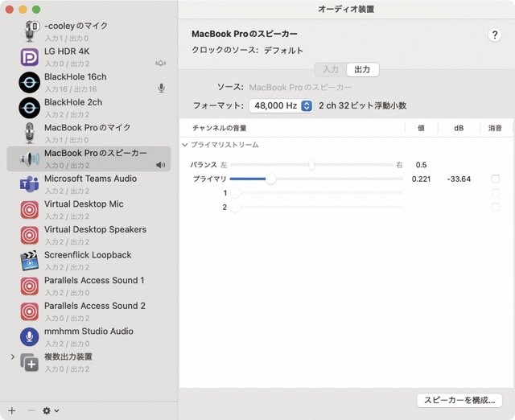Click the 複数出力装置 multi-output device icon
This screenshot has width=515, height=420.
(30, 363)
